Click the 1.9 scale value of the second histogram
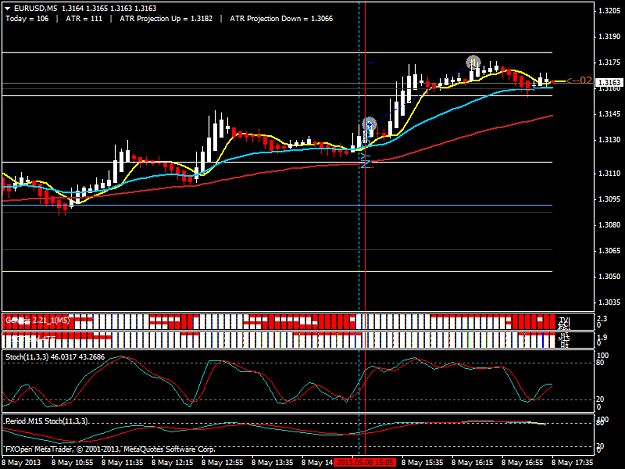625x469 pixels. tap(601, 338)
